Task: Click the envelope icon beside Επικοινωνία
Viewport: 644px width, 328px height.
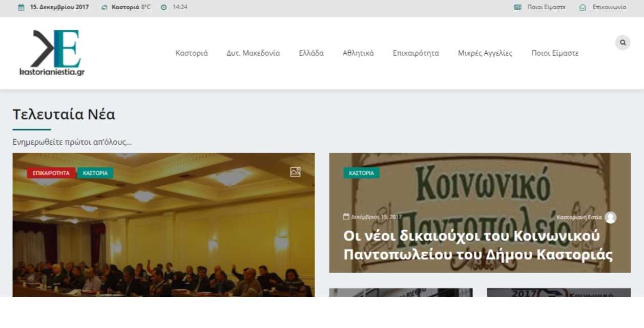Action: 583,8
